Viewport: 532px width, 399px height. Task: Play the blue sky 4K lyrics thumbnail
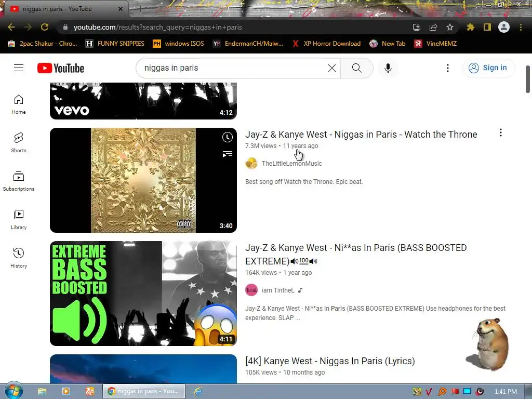(x=143, y=369)
